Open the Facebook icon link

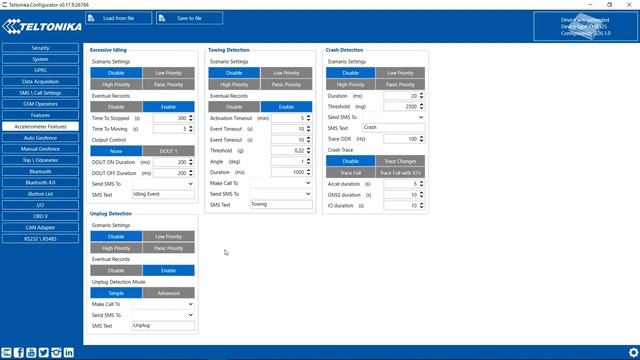click(x=19, y=352)
